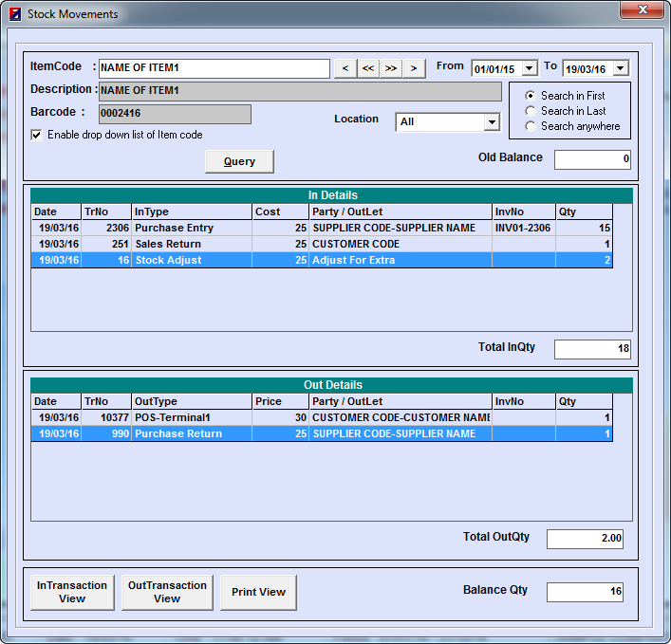Select the 'Search in Last' radio option
Image resolution: width=671 pixels, height=644 pixels.
pyautogui.click(x=531, y=111)
